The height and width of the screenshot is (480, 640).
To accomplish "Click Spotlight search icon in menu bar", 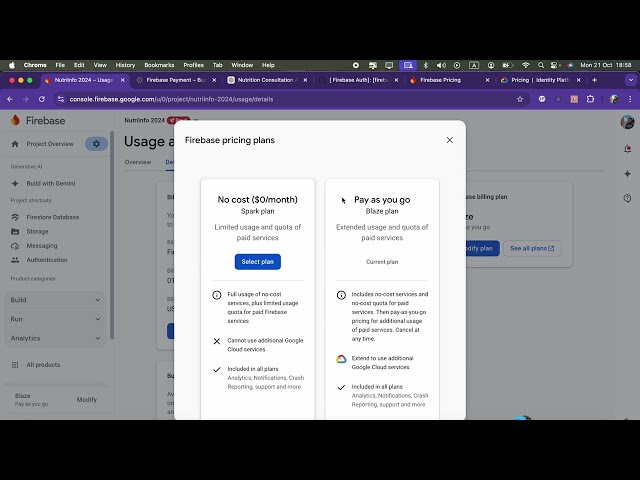I will pos(541,65).
